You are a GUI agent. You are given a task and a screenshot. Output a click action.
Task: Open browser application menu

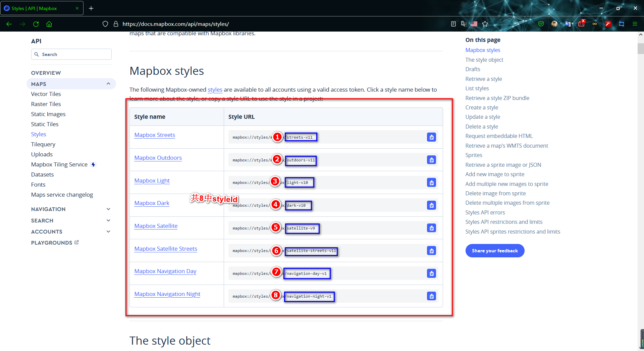coord(635,24)
